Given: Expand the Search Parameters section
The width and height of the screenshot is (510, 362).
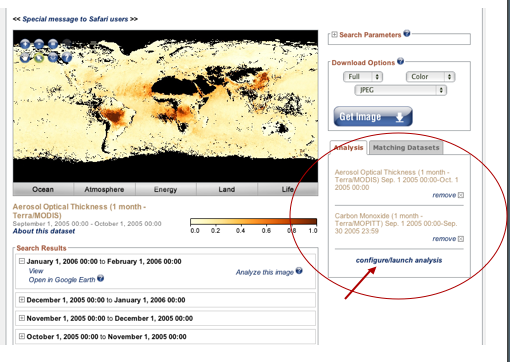Looking at the screenshot, I should coord(334,35).
